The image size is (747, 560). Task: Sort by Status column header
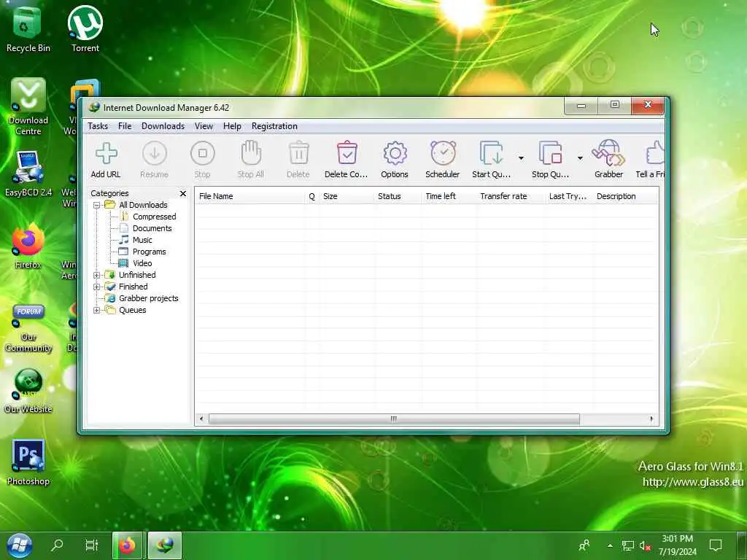[398, 196]
